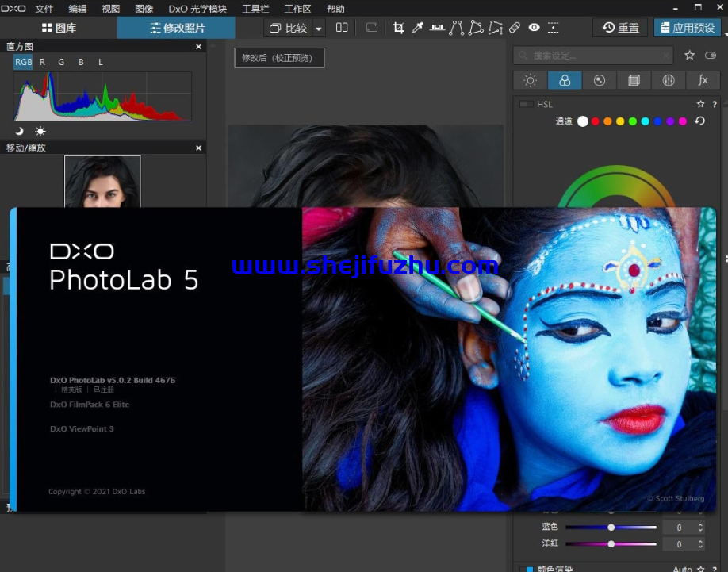Adjust the 洋红 value stepper arrows
The width and height of the screenshot is (728, 572).
[x=700, y=543]
